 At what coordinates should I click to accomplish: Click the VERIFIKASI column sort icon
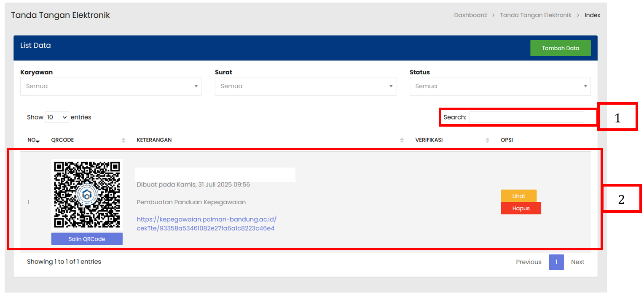click(x=487, y=140)
